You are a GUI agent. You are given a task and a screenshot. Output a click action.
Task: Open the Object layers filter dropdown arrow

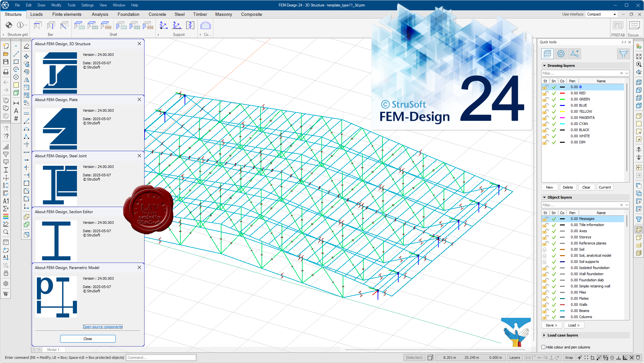[627, 205]
